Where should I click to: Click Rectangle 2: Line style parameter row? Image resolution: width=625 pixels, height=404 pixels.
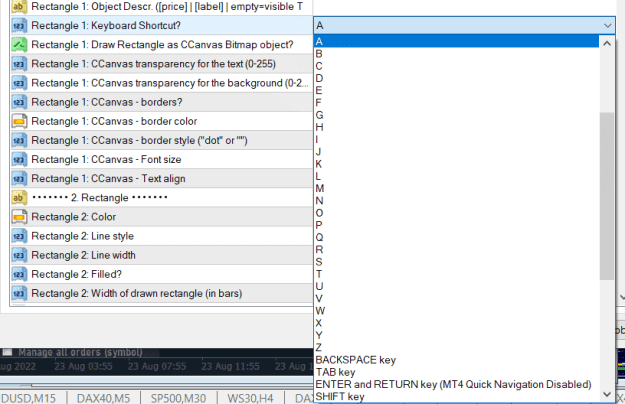click(x=161, y=236)
